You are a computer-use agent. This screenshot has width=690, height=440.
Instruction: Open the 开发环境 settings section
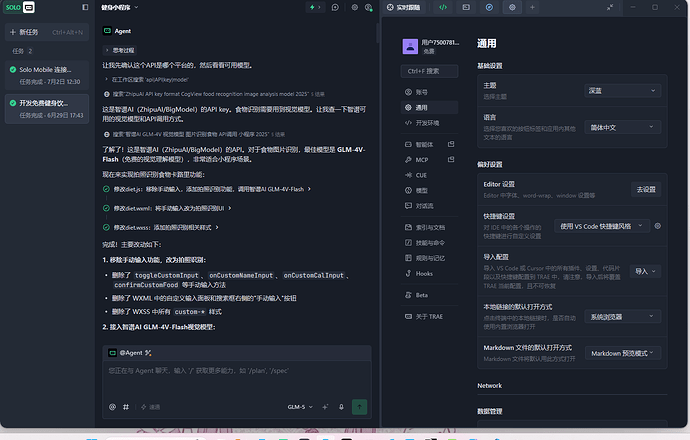tap(429, 123)
